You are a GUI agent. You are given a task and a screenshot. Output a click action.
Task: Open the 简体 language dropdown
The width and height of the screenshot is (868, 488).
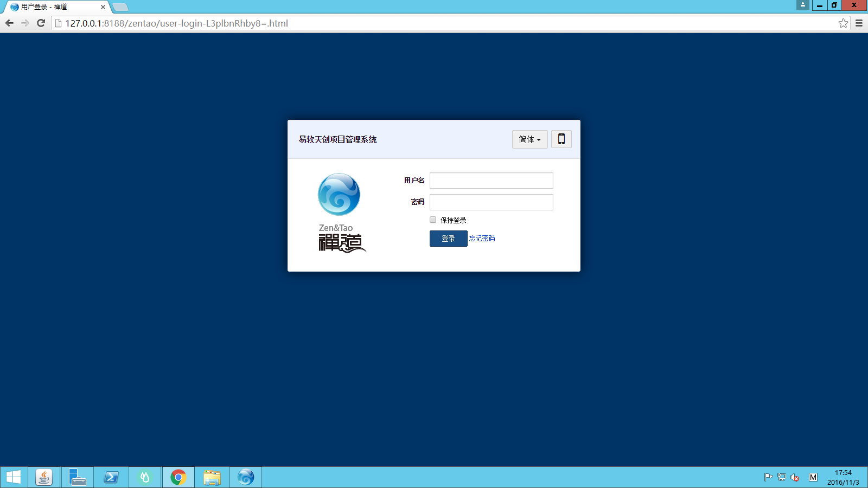[530, 139]
